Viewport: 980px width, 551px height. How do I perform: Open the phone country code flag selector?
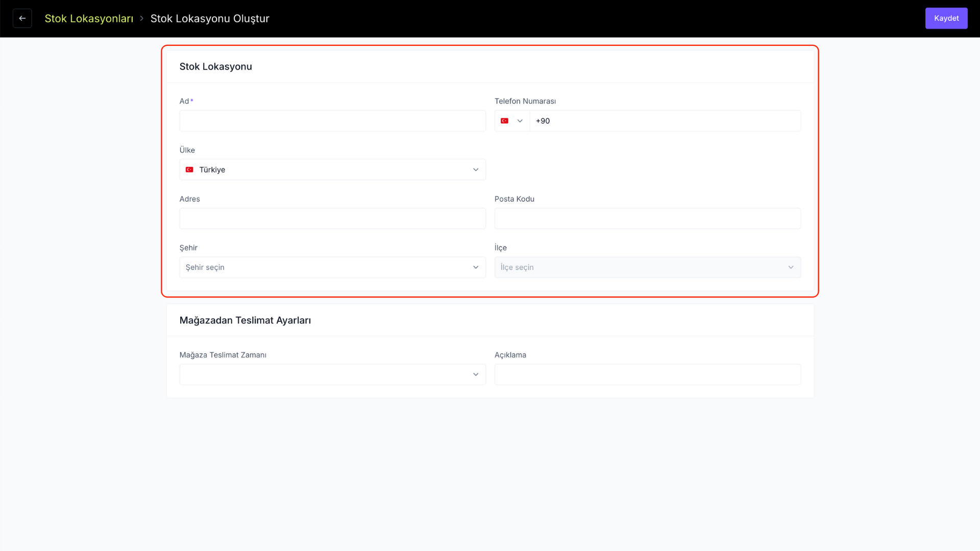[x=512, y=121]
